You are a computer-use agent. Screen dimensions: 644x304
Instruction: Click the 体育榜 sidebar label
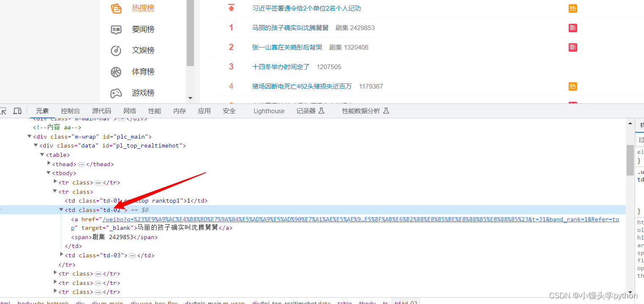tap(143, 72)
